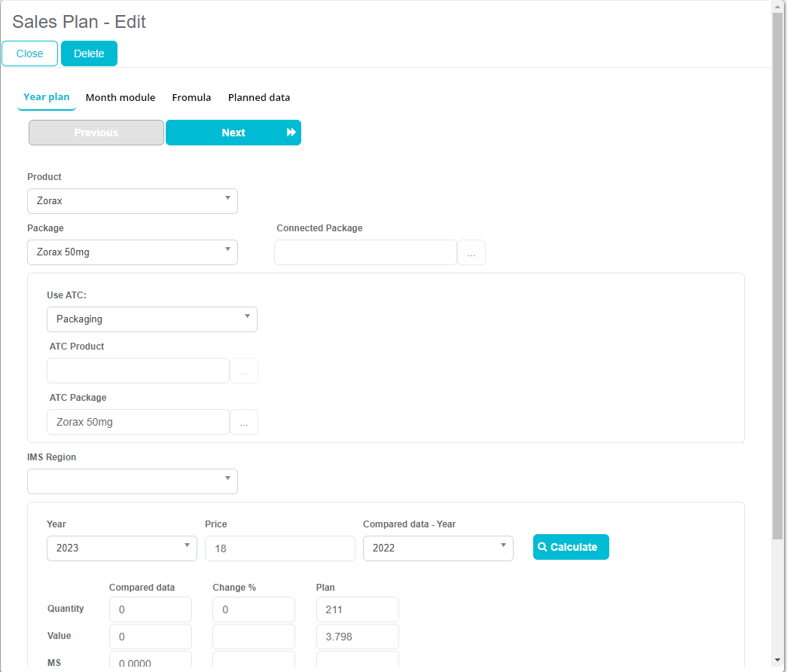Click the Quantity Change % input field
The width and height of the screenshot is (787, 672).
point(254,609)
